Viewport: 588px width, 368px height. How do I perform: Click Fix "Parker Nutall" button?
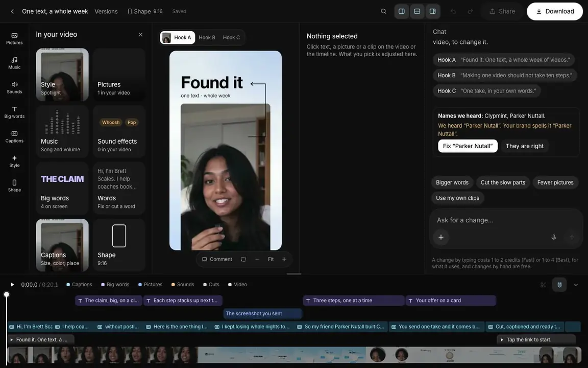pos(468,146)
